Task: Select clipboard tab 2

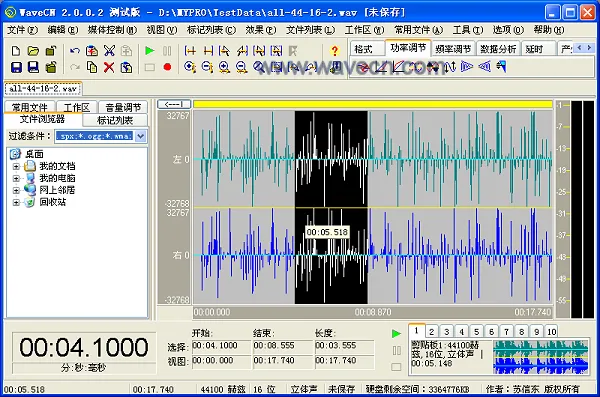Action: [431, 332]
